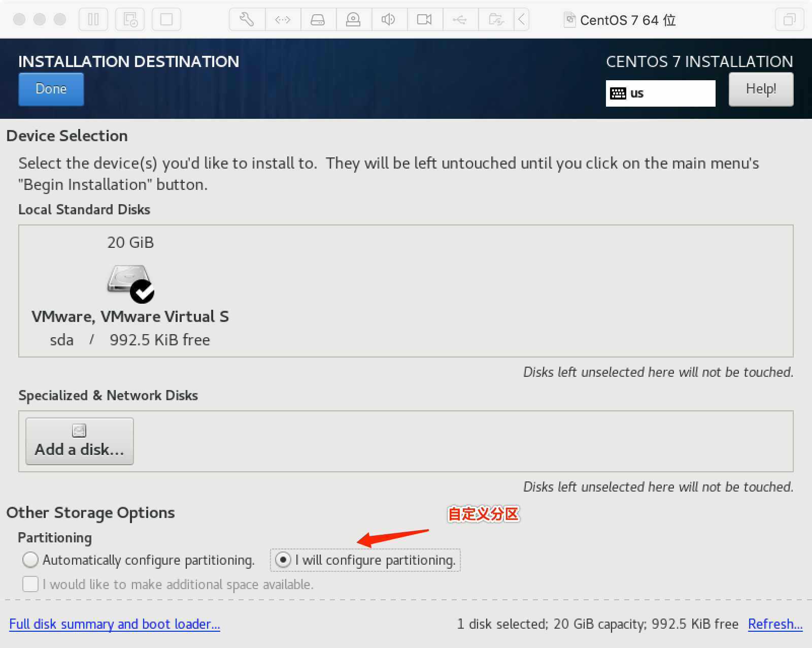This screenshot has width=812, height=648.
Task: Click the single-window view icon
Action: tap(166, 20)
